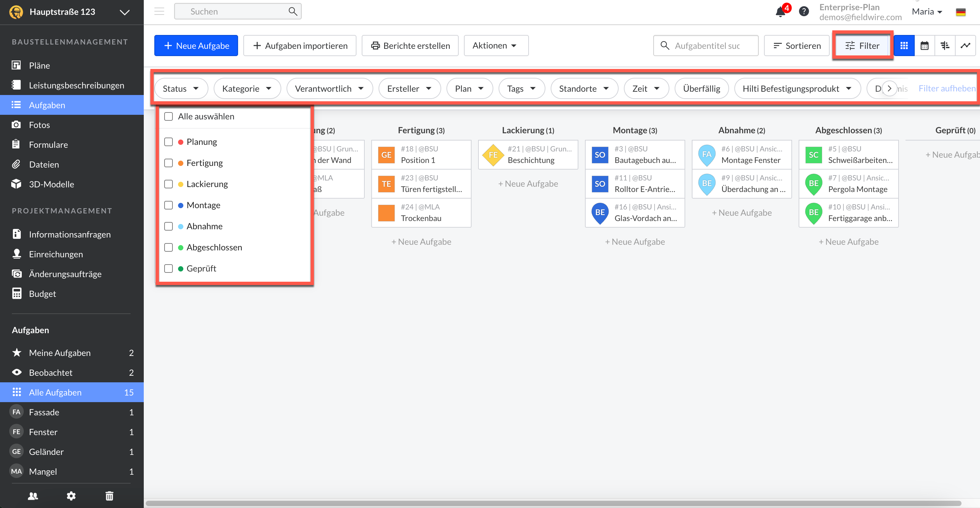Click the Aufgabentitel suchen input field
This screenshot has height=508, width=980.
[706, 46]
